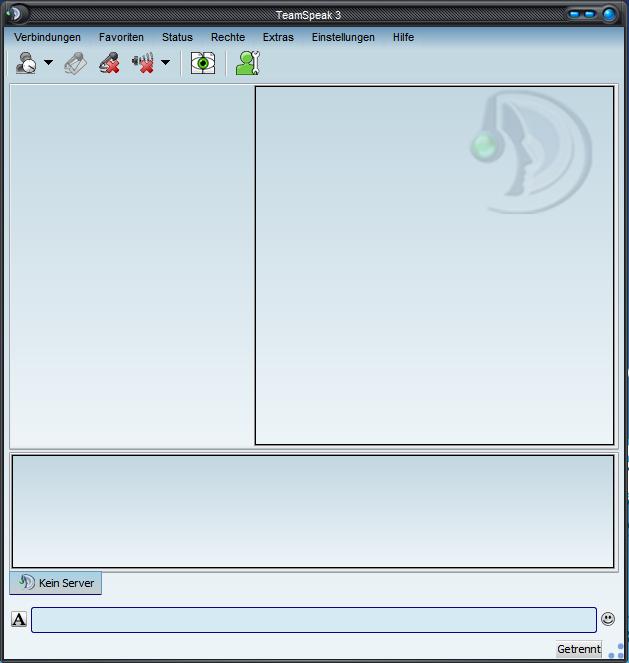Click the away status user icon
The height and width of the screenshot is (663, 629).
(26, 63)
